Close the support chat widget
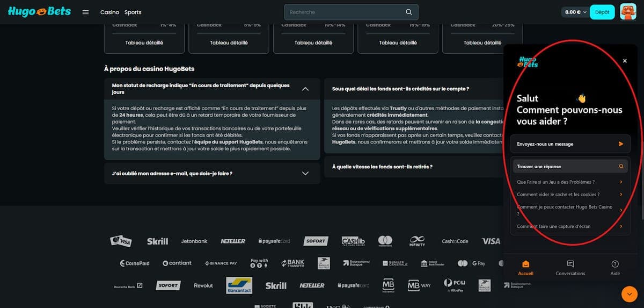The width and height of the screenshot is (644, 308). coord(625,61)
